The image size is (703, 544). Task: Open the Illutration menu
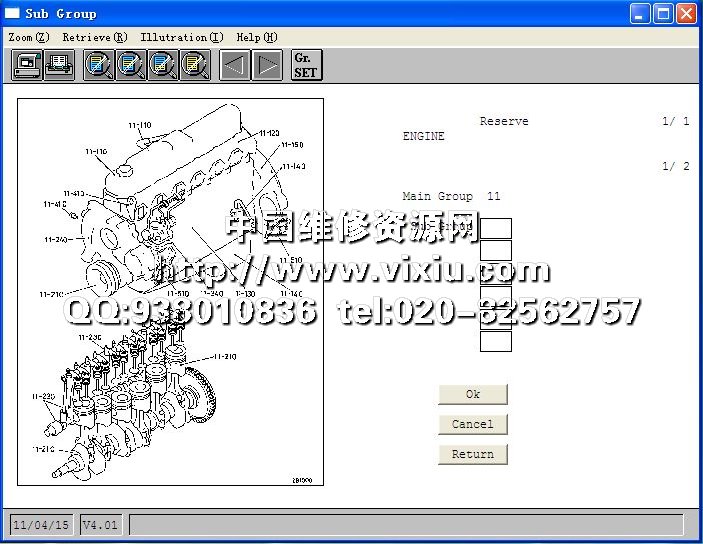(181, 37)
